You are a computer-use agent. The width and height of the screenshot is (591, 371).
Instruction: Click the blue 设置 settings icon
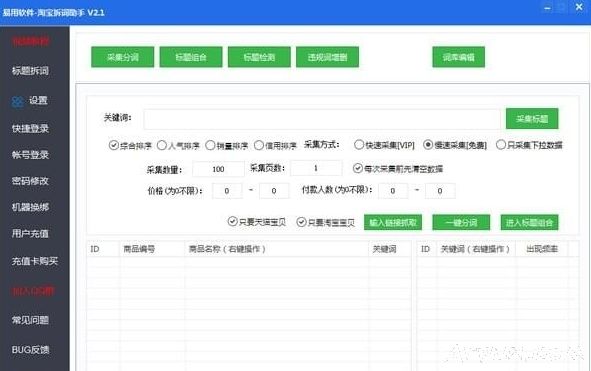pos(18,101)
